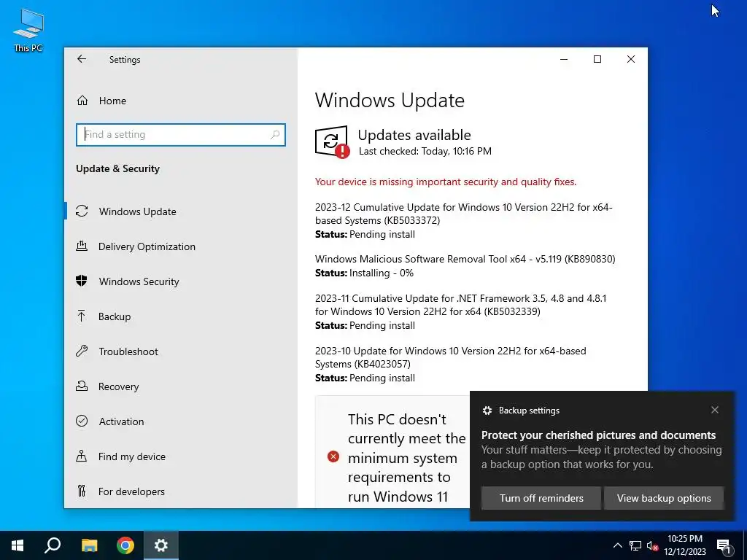Click the Delivery Optimization sidebar icon
Screen dimensions: 747x560
82,246
